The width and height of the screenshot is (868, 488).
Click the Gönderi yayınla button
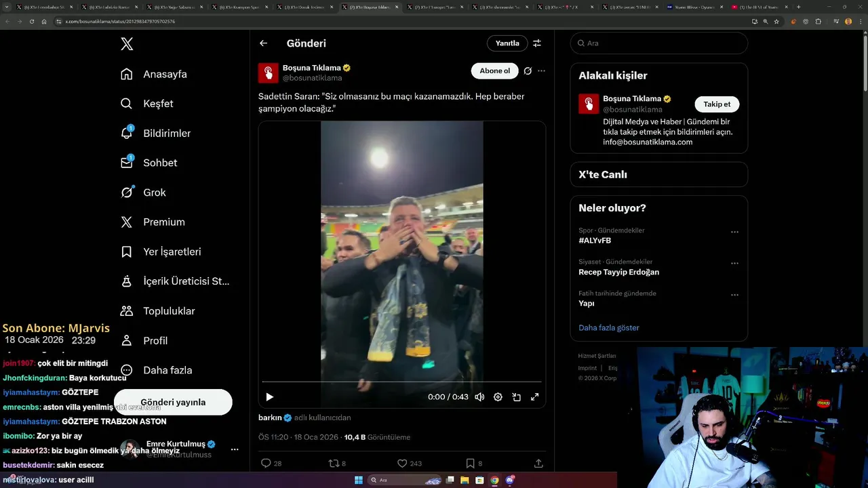pyautogui.click(x=173, y=402)
